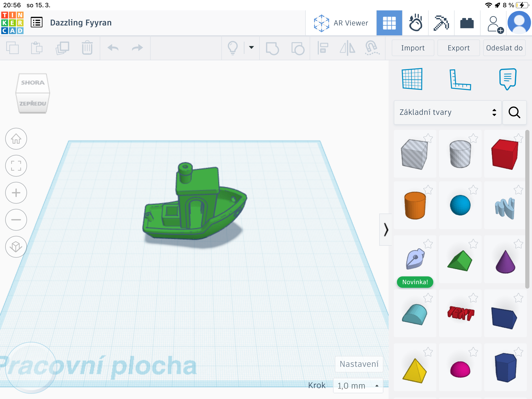
Task: Click the Fit all in view button
Action: (16, 166)
